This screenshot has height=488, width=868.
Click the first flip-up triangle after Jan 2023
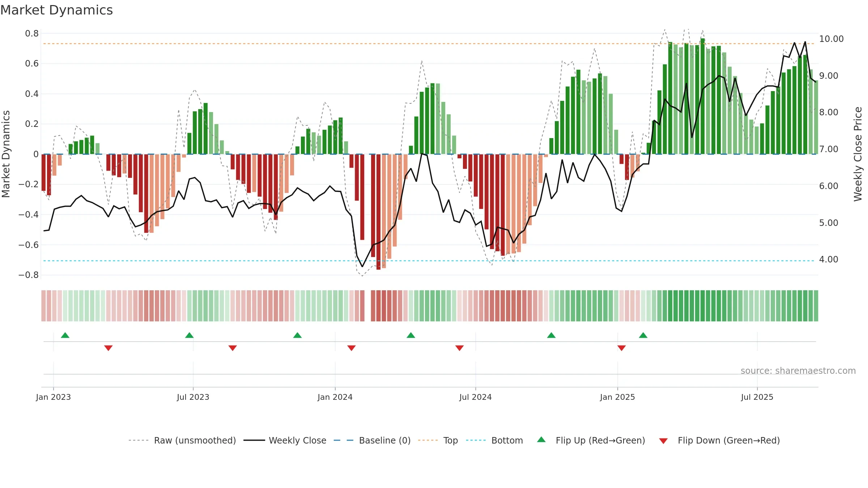pyautogui.click(x=65, y=335)
